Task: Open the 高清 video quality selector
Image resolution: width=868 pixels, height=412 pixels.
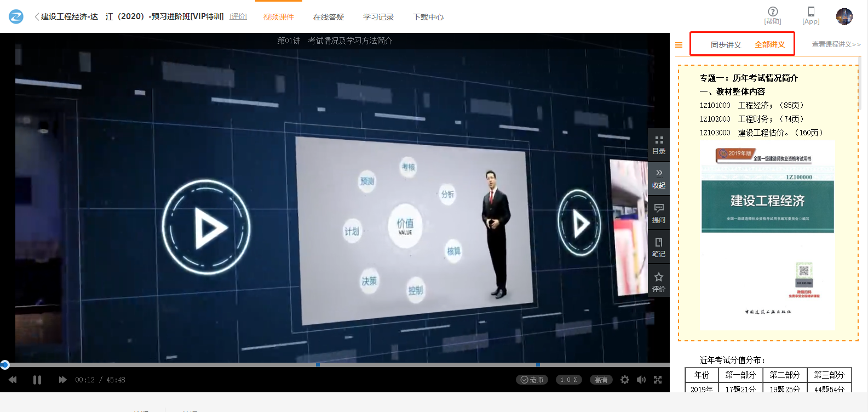Action: 601,380
